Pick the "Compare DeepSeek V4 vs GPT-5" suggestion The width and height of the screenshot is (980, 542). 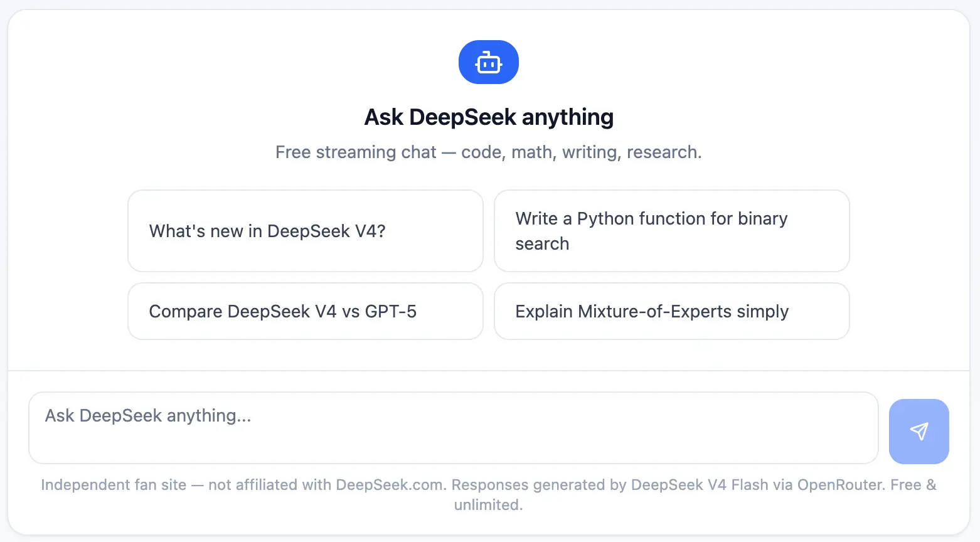[306, 311]
